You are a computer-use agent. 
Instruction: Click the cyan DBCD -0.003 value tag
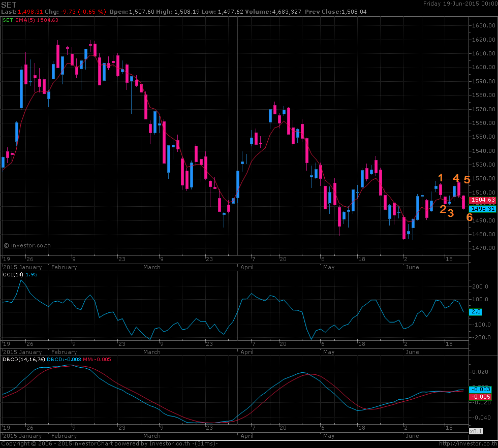tap(480, 389)
